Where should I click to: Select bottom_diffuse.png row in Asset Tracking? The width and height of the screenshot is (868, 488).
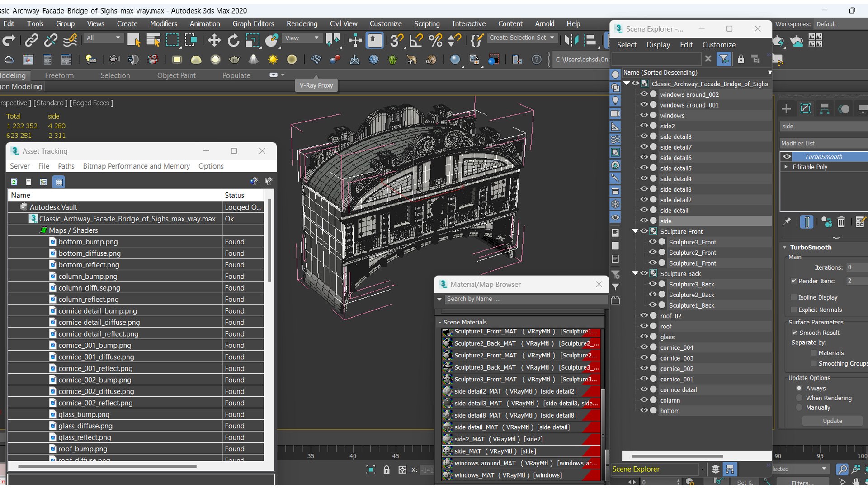coord(136,253)
